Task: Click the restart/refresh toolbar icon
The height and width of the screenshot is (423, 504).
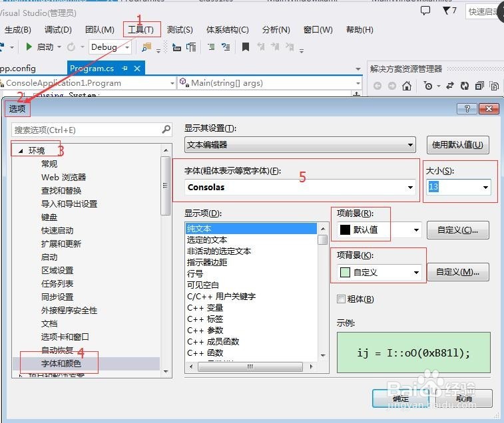Action: [71, 47]
